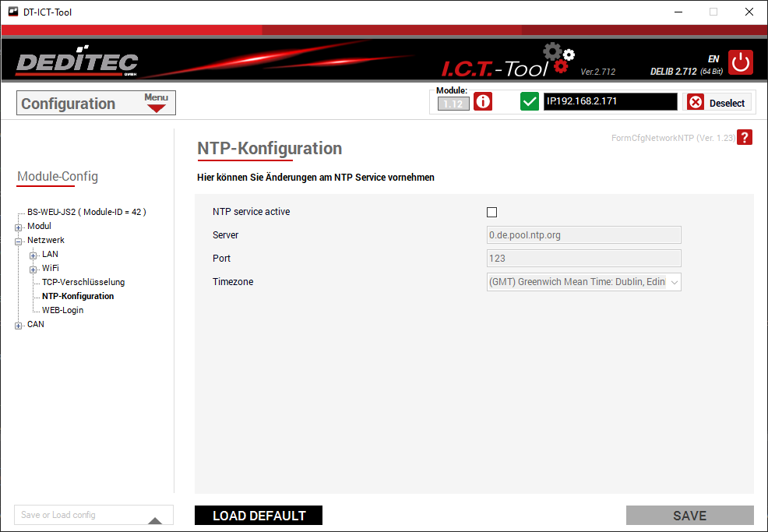The width and height of the screenshot is (768, 532).
Task: Expand the CAN tree node
Action: (x=19, y=326)
